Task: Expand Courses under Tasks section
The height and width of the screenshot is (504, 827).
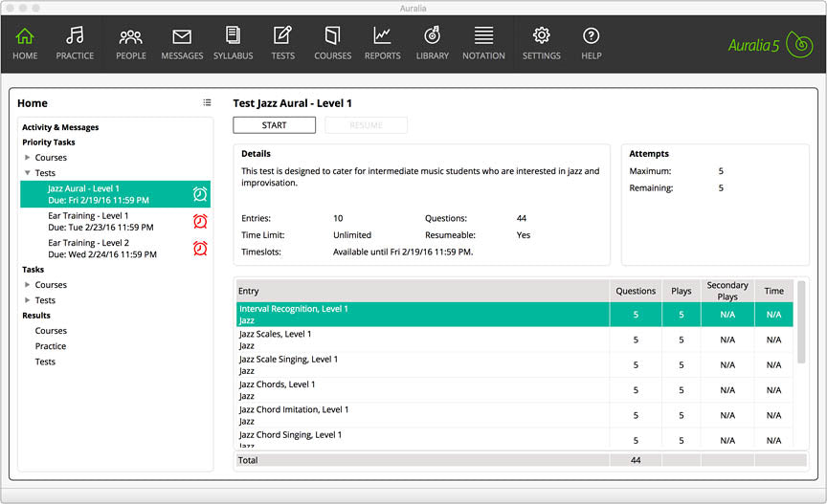Action: pyautogui.click(x=28, y=284)
